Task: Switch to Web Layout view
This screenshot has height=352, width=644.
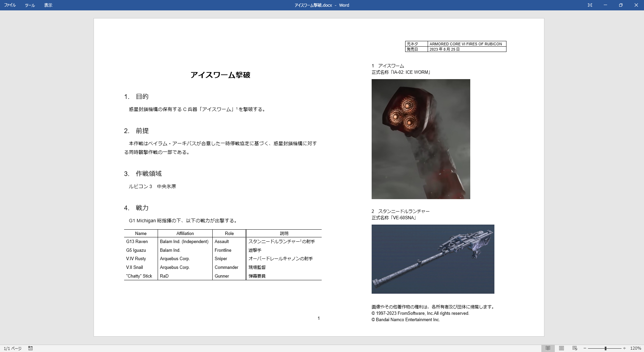Action: 575,348
